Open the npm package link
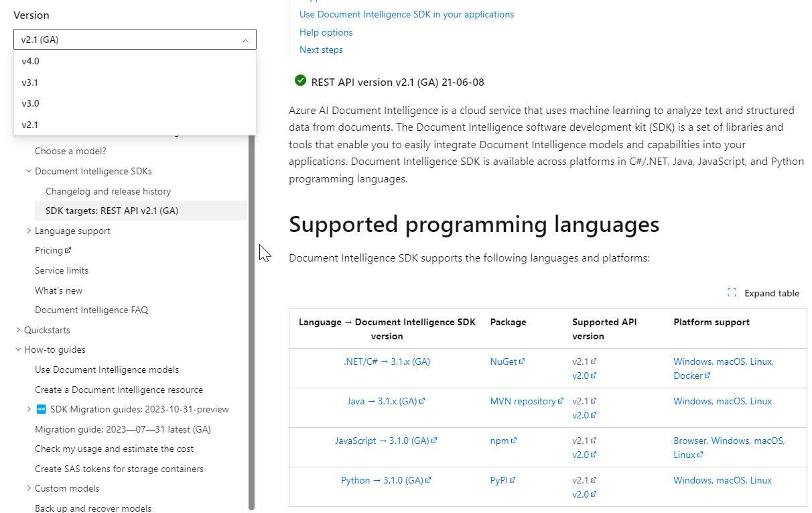 pos(503,441)
